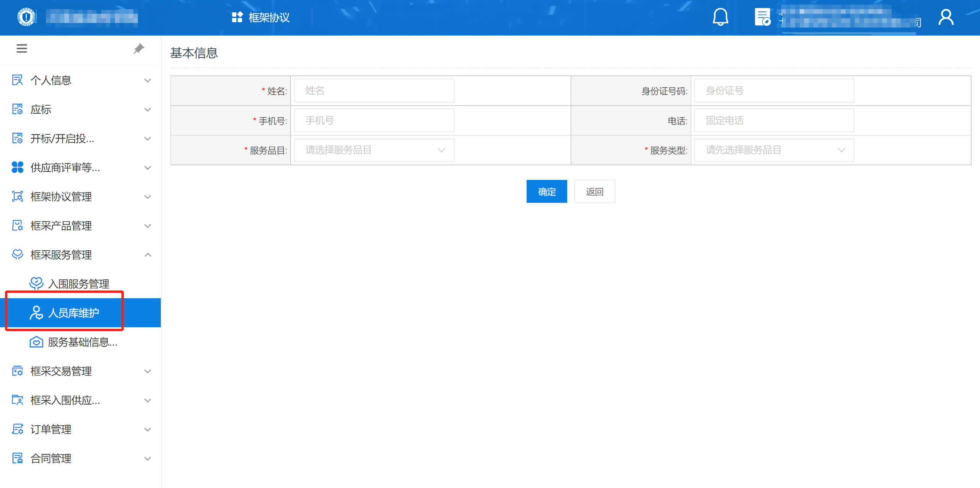Select the 人员库维护 submenu item
This screenshot has height=488, width=980.
[80, 313]
